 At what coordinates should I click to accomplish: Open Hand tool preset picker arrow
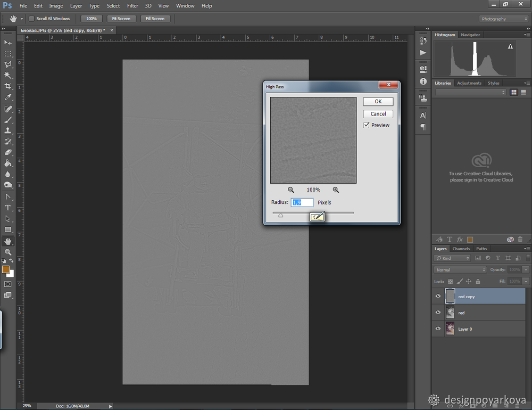pyautogui.click(x=22, y=19)
